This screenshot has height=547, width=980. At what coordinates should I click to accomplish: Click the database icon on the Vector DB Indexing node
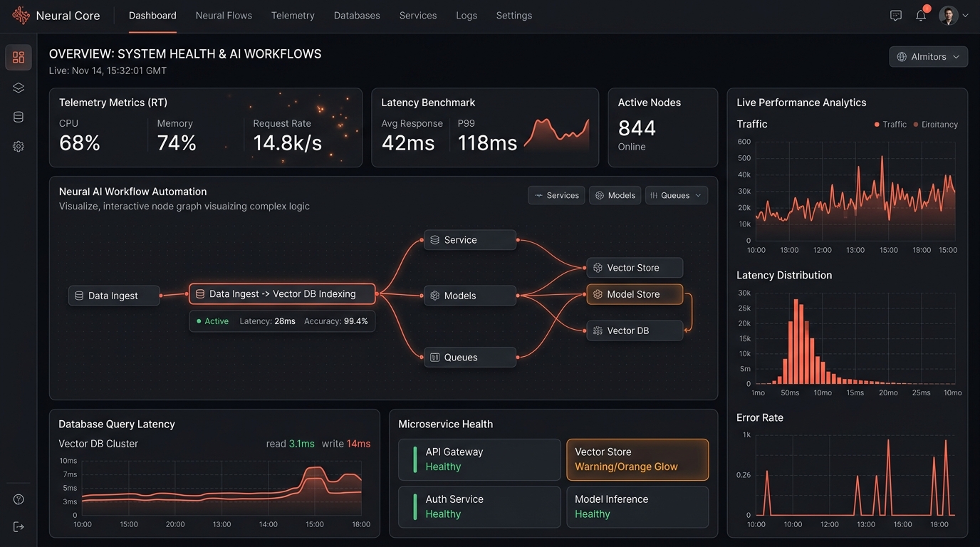[200, 293]
